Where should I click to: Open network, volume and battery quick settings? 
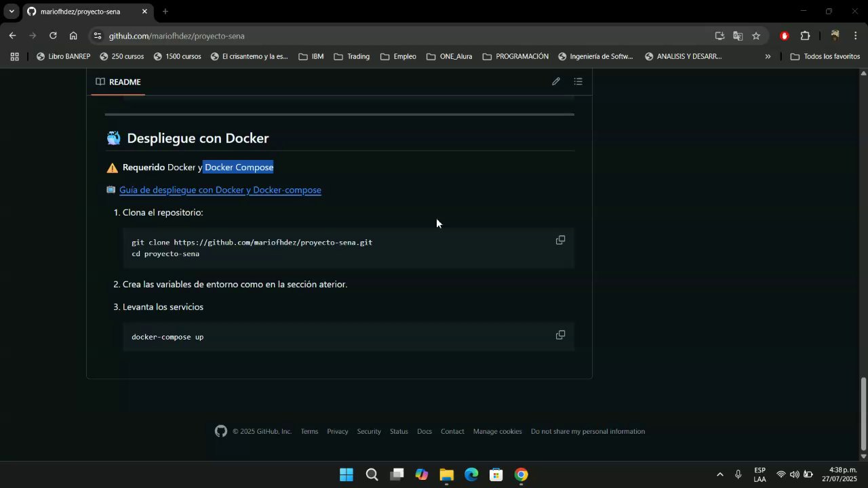coord(794,474)
